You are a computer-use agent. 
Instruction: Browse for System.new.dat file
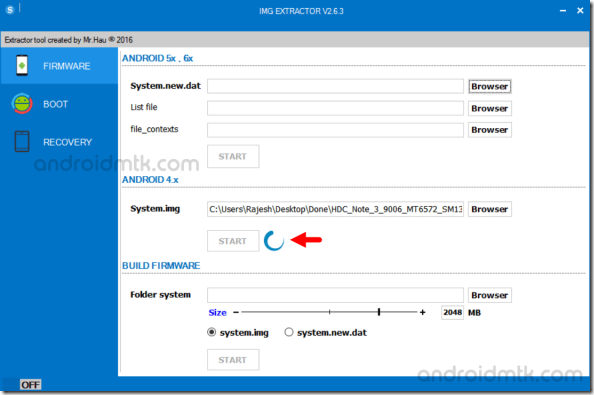coord(489,86)
